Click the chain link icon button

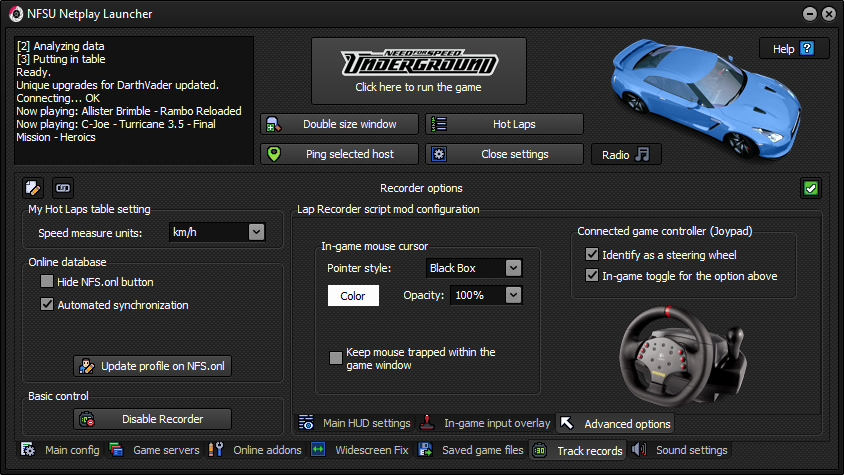[63, 188]
